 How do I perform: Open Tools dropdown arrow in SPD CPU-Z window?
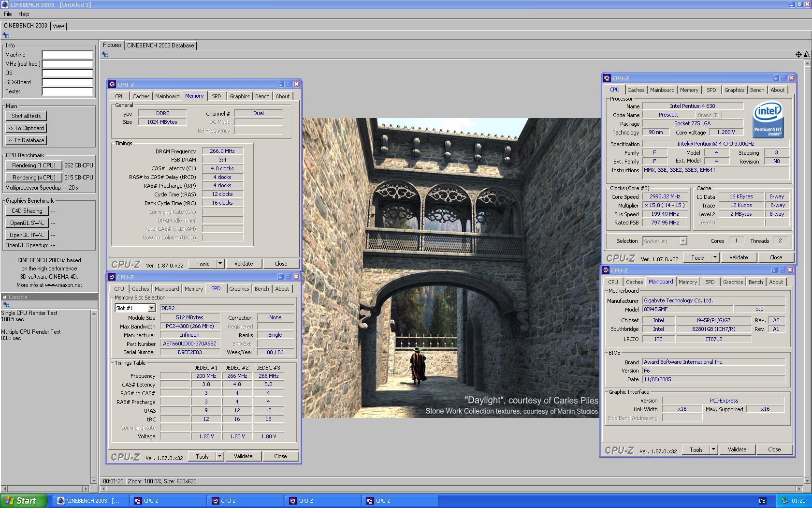(219, 456)
